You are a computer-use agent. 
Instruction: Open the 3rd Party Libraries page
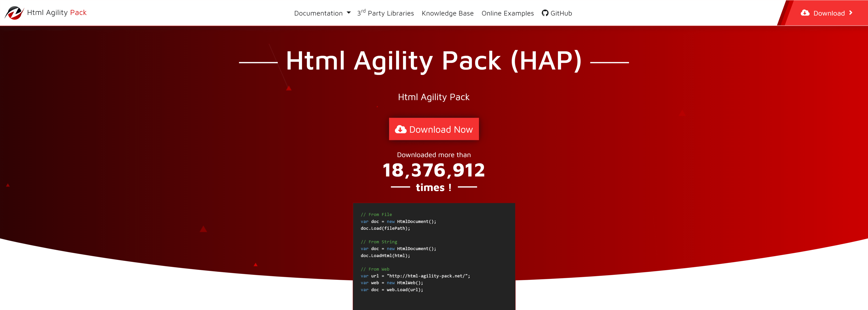point(386,13)
